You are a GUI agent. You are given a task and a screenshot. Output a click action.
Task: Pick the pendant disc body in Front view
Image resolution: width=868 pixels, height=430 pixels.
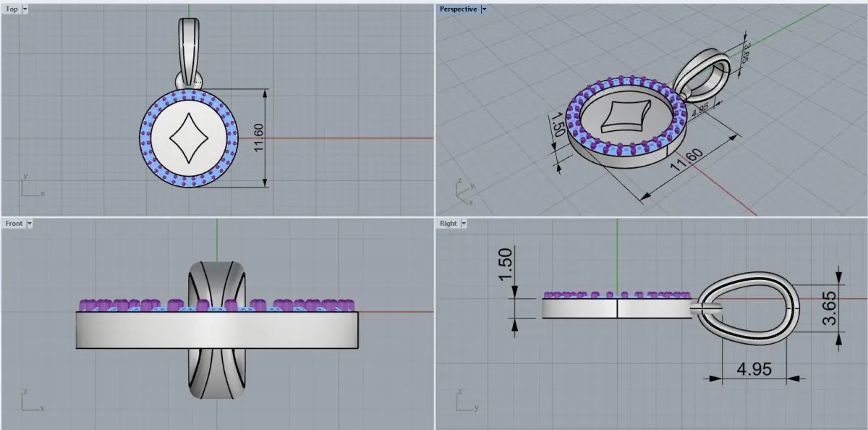[217, 330]
